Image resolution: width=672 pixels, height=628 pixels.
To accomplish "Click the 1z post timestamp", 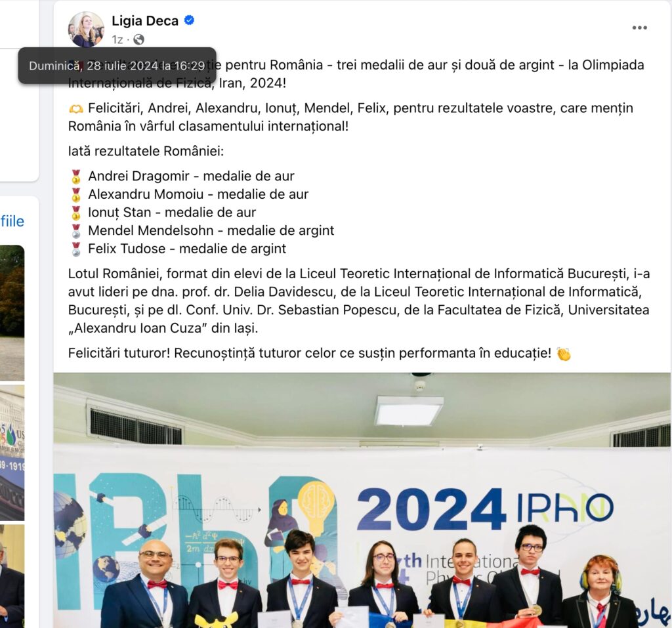I will [x=117, y=40].
